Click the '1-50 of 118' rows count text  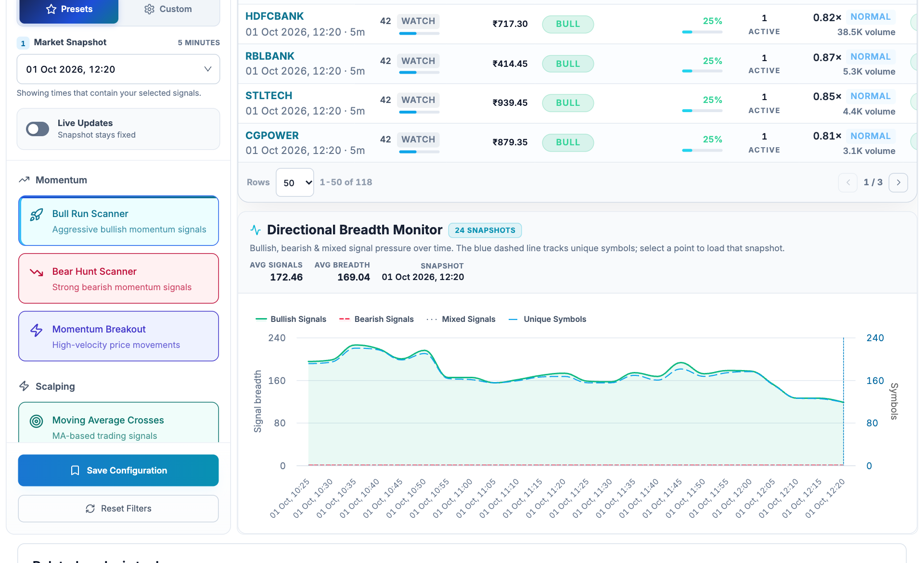[x=346, y=182]
